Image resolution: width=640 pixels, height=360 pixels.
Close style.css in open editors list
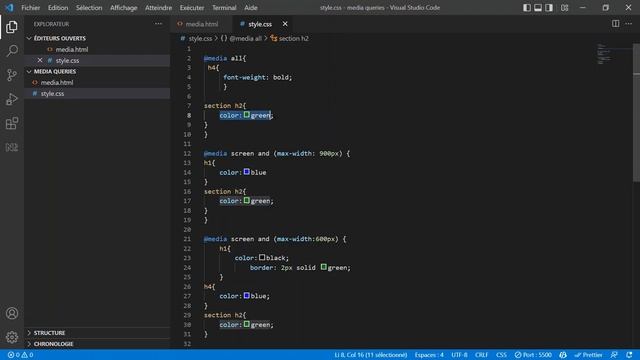pyautogui.click(x=40, y=60)
